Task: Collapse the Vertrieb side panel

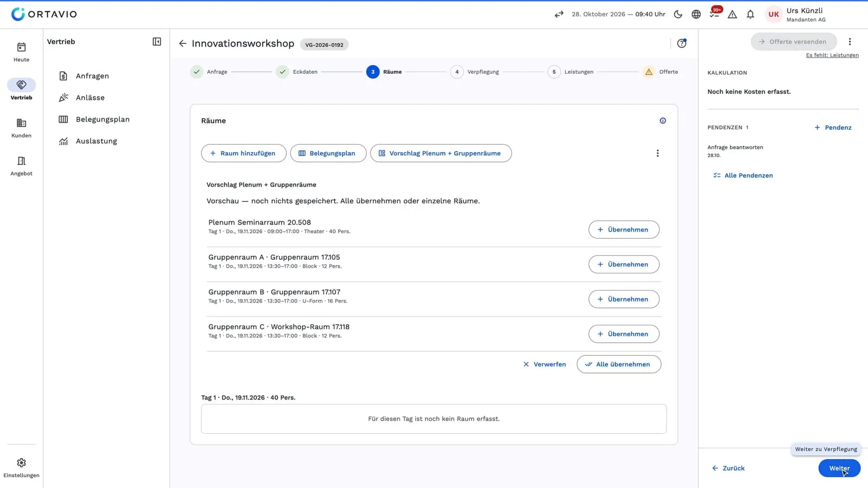Action: tap(157, 42)
